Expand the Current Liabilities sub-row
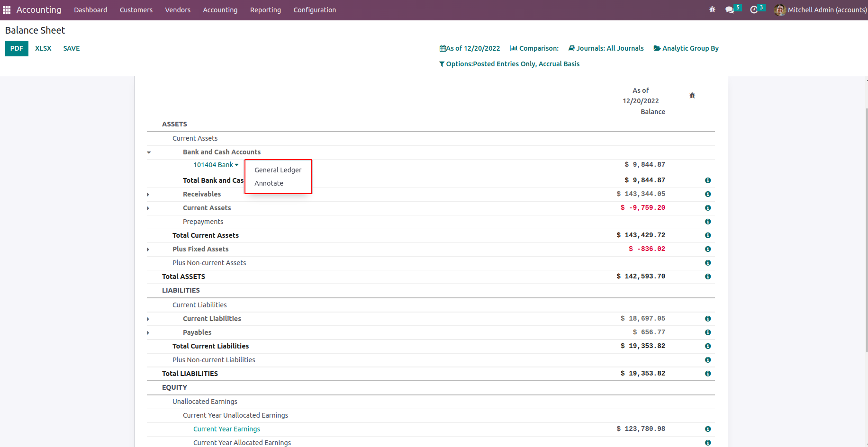This screenshot has height=447, width=868. click(148, 319)
